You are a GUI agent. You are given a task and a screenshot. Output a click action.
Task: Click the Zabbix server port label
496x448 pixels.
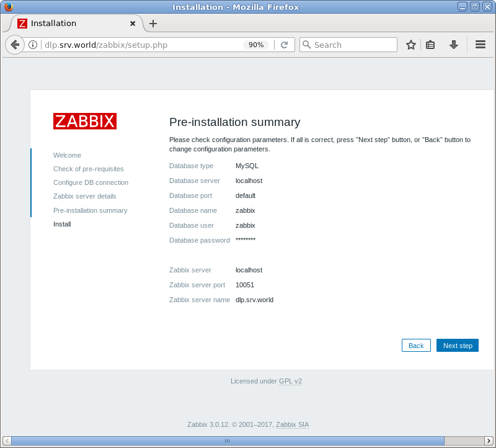point(197,285)
